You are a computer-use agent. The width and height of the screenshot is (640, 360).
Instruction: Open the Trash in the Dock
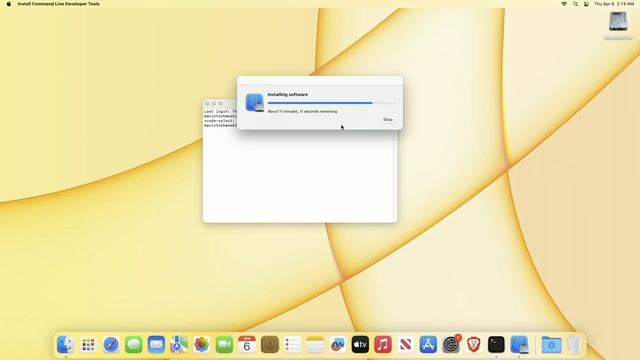tap(574, 344)
